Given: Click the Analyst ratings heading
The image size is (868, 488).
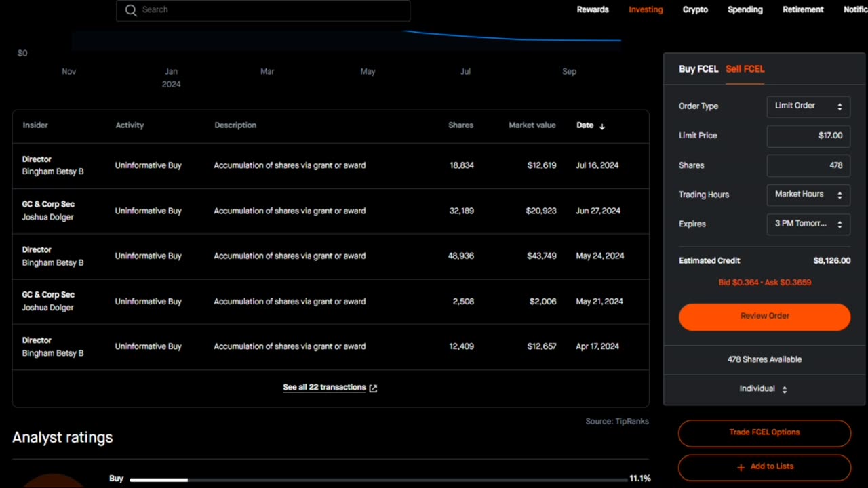Looking at the screenshot, I should tap(62, 438).
